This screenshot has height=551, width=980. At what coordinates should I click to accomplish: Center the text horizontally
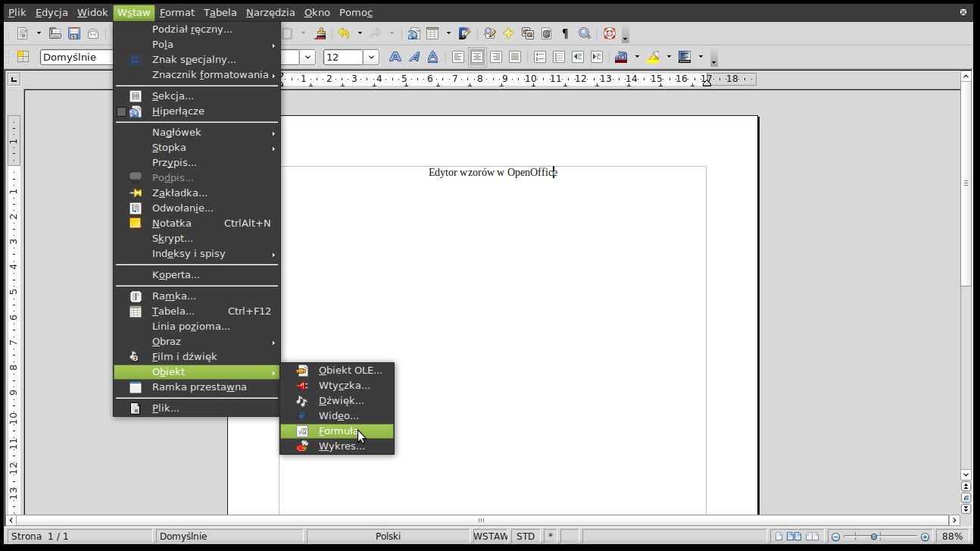pyautogui.click(x=477, y=57)
